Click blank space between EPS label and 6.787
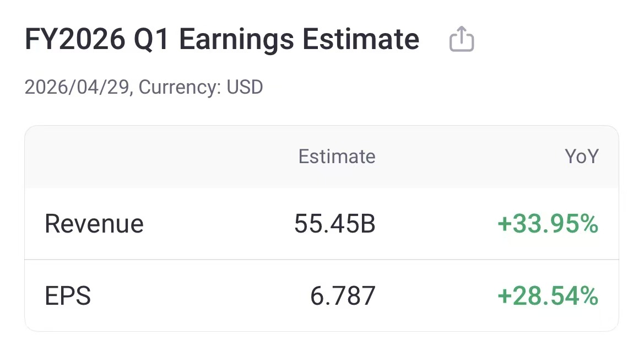The image size is (644, 345). coord(198,296)
